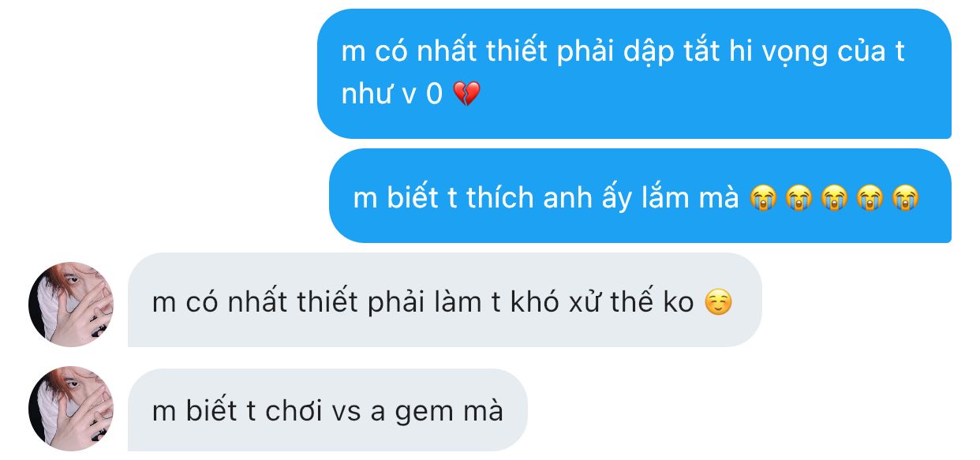
Task: Select the gray 'chơi vs a gem' bubble
Action: point(327,409)
